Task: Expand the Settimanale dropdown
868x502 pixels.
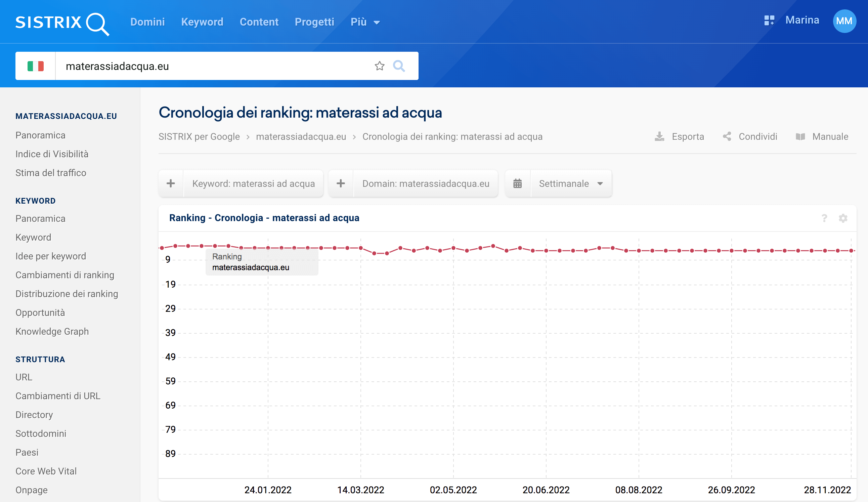Action: point(571,183)
